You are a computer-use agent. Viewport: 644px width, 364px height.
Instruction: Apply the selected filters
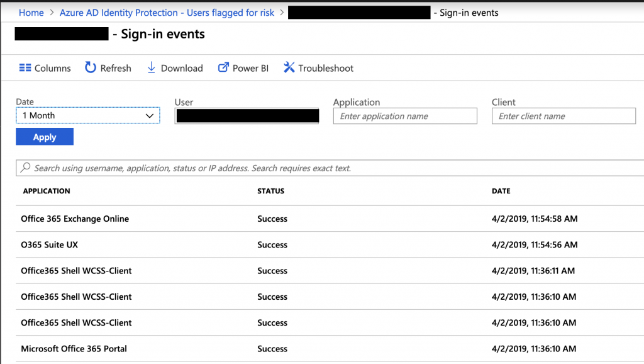pyautogui.click(x=45, y=137)
